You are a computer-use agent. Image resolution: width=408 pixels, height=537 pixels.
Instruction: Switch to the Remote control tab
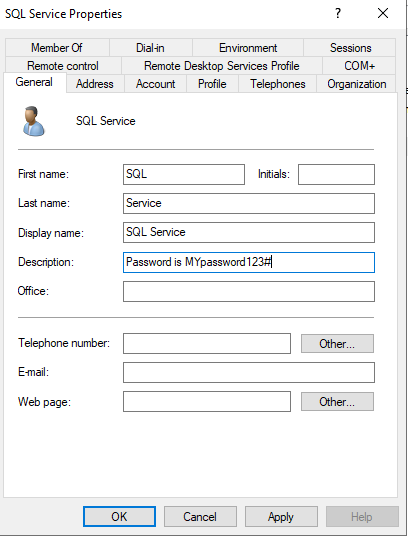pyautogui.click(x=63, y=65)
